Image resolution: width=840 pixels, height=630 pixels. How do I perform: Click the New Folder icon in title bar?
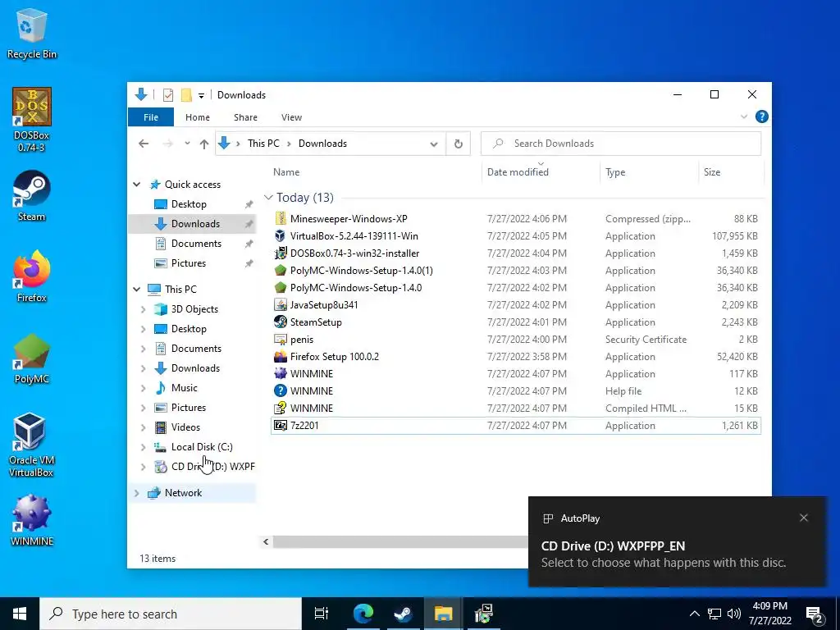[186, 95]
